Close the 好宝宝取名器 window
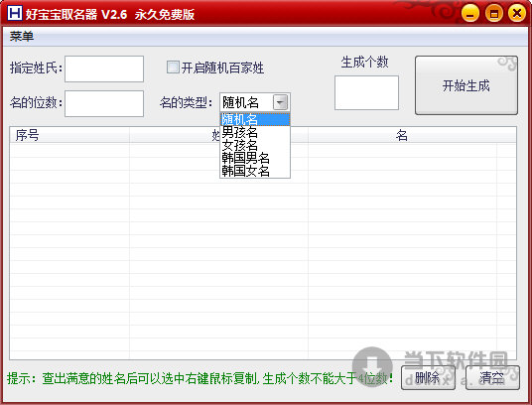Image resolution: width=532 pixels, height=405 pixels. coord(517,14)
